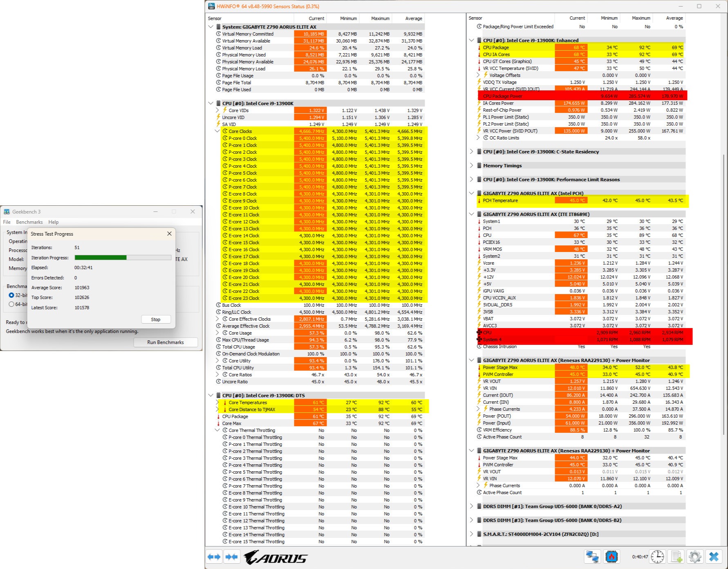This screenshot has width=728, height=569.
Task: Click the thermometer icon beside Core Max
Action: [x=218, y=423]
